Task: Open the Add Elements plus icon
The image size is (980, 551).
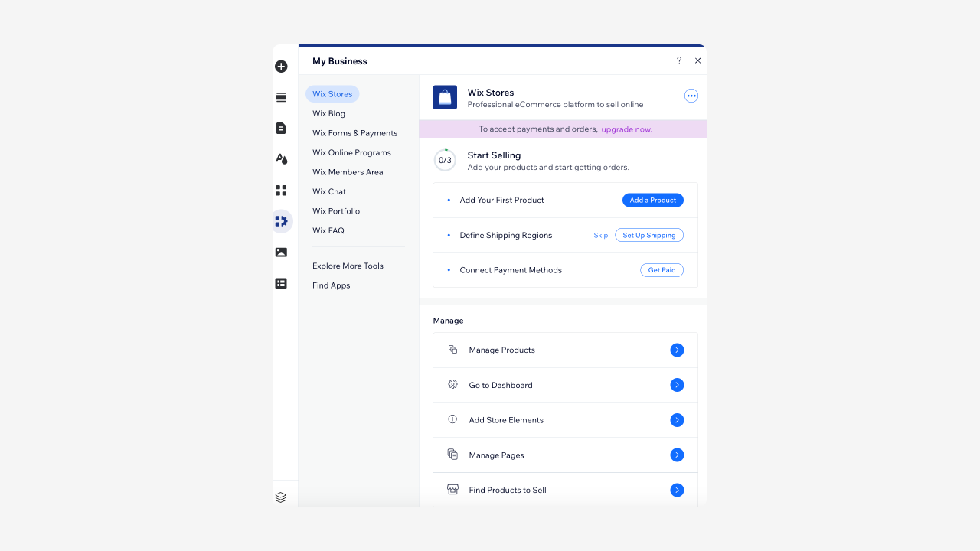Action: tap(281, 67)
